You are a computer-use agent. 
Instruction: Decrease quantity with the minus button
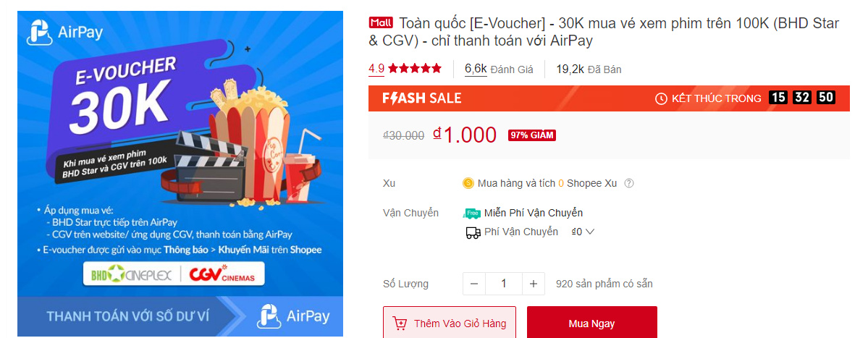(x=474, y=284)
